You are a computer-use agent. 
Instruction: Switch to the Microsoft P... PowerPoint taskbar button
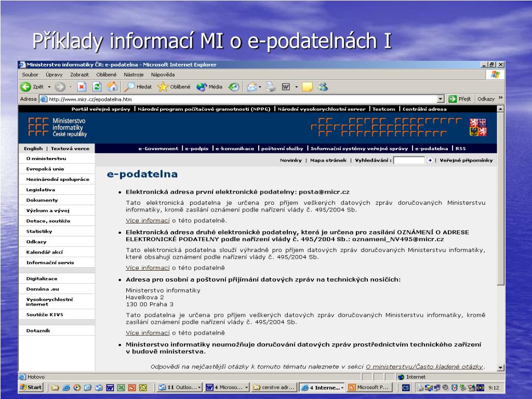click(x=370, y=387)
